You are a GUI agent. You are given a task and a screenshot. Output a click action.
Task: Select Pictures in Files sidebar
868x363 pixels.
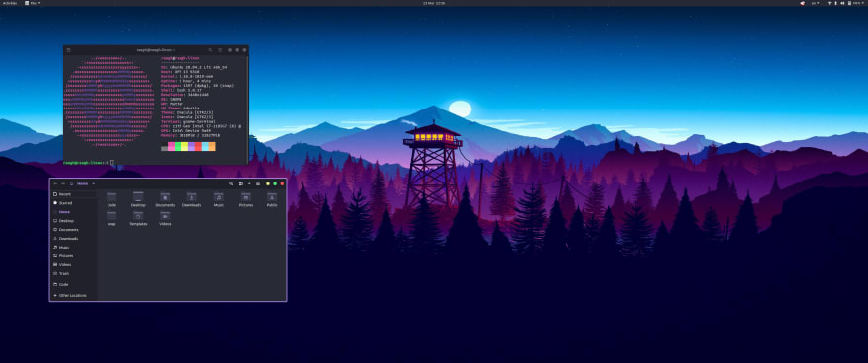pos(73,256)
